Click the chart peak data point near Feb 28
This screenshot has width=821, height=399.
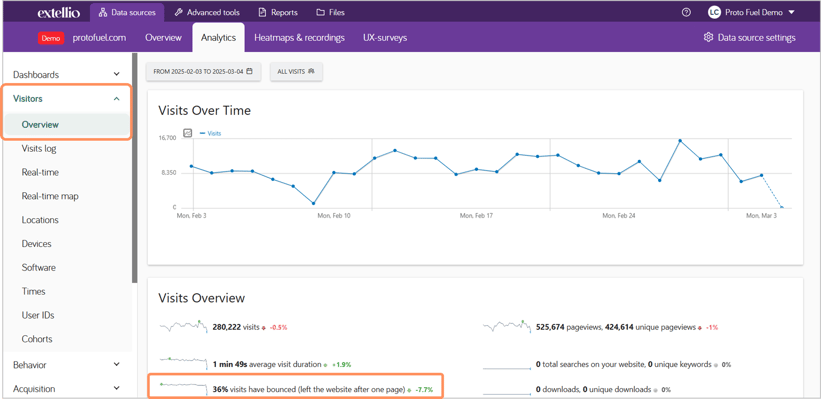click(680, 140)
